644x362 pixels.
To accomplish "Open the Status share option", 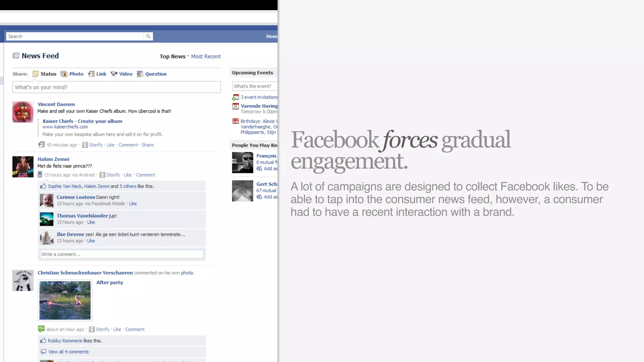I will point(48,74).
